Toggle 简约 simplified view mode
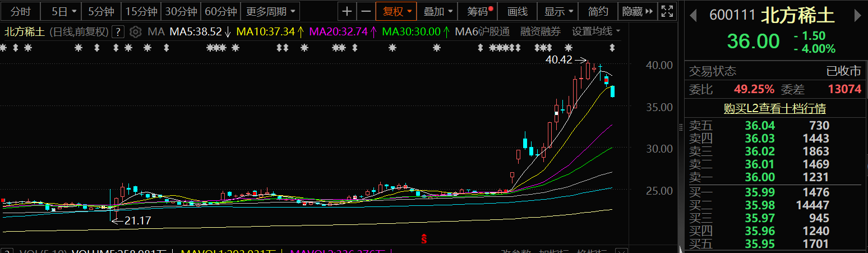868x253 pixels. click(598, 11)
